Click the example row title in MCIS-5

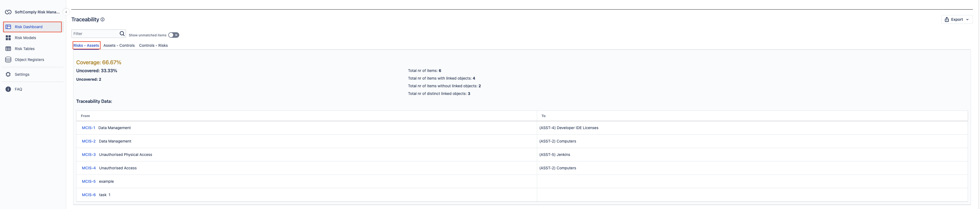click(107, 182)
